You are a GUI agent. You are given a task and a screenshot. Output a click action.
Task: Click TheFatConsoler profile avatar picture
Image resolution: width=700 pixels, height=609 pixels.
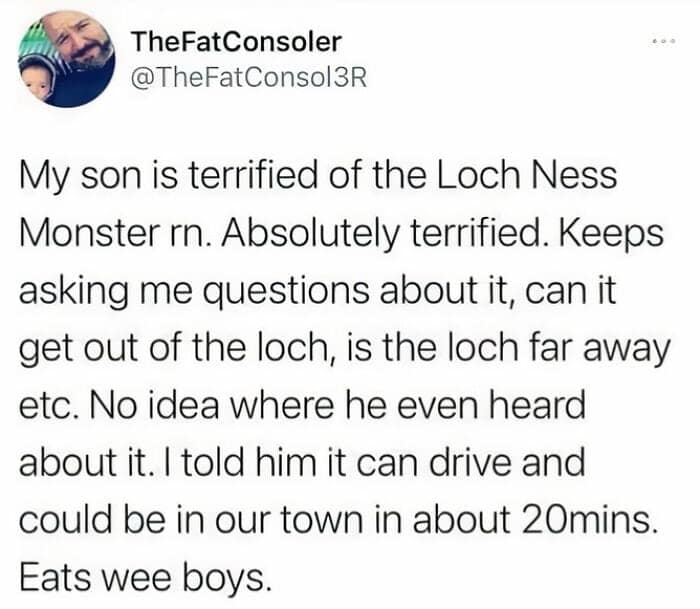tap(67, 58)
